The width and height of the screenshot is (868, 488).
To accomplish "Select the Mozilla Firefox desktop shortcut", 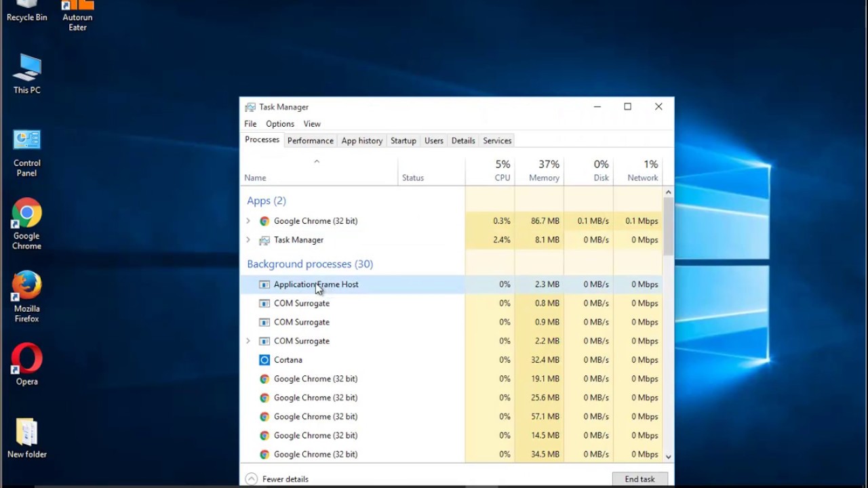I will [26, 297].
